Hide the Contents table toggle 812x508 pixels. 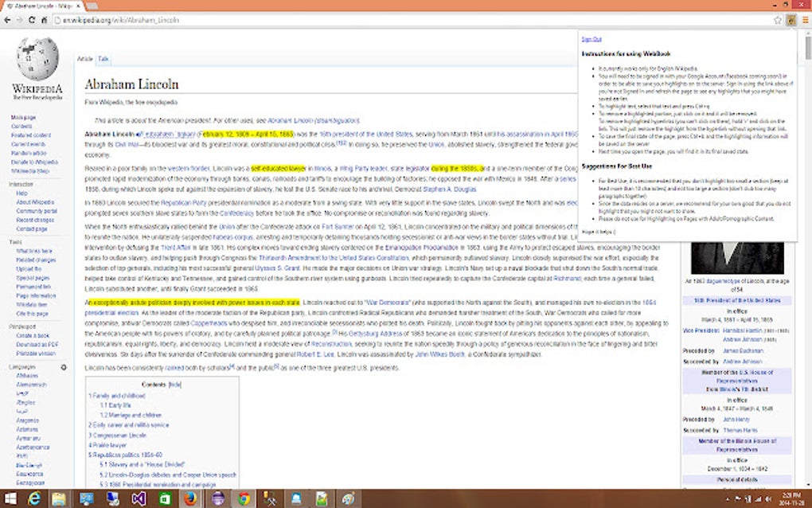pos(175,385)
